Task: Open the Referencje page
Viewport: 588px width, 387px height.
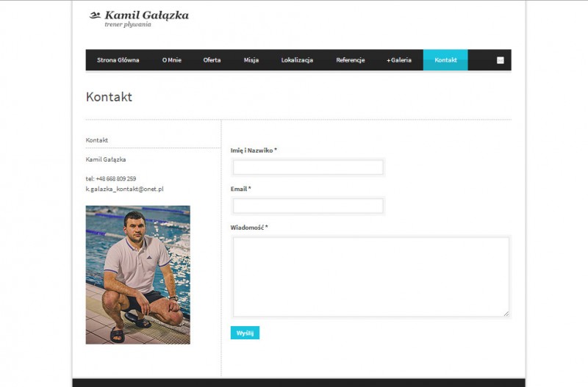Action: [350, 60]
